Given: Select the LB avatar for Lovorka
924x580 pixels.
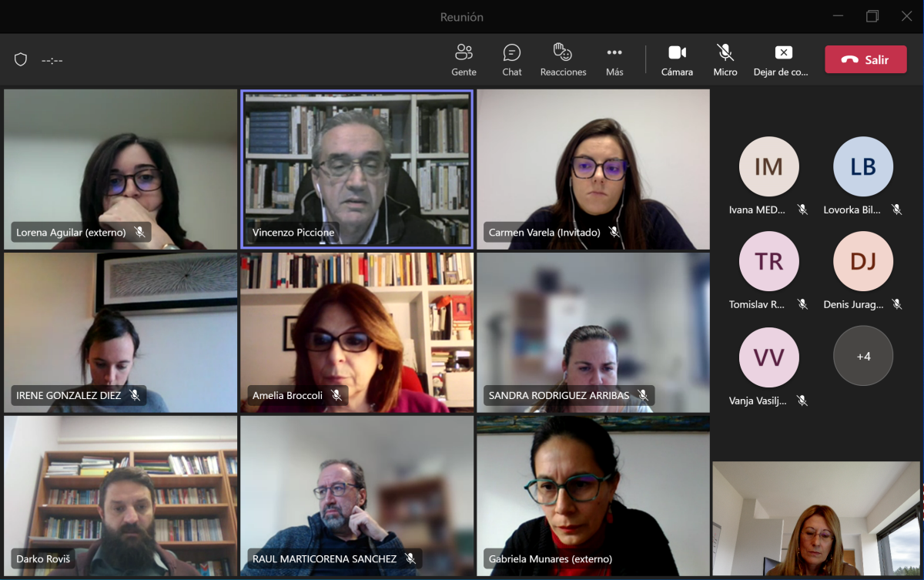Looking at the screenshot, I should [863, 166].
